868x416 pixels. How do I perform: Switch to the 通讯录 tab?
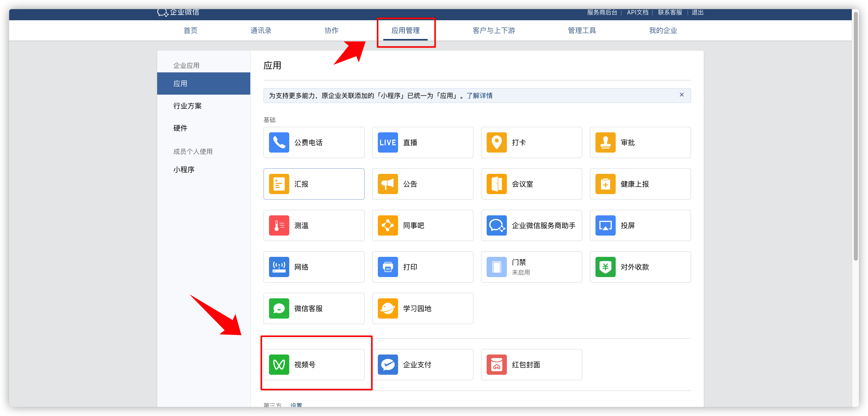[x=261, y=31]
